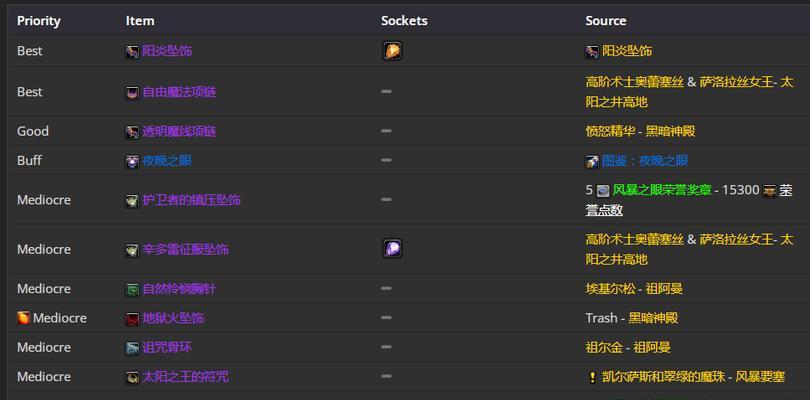The width and height of the screenshot is (810, 400).
Task: Click the 图鉴 recipe icon in Source column
Action: click(x=592, y=161)
